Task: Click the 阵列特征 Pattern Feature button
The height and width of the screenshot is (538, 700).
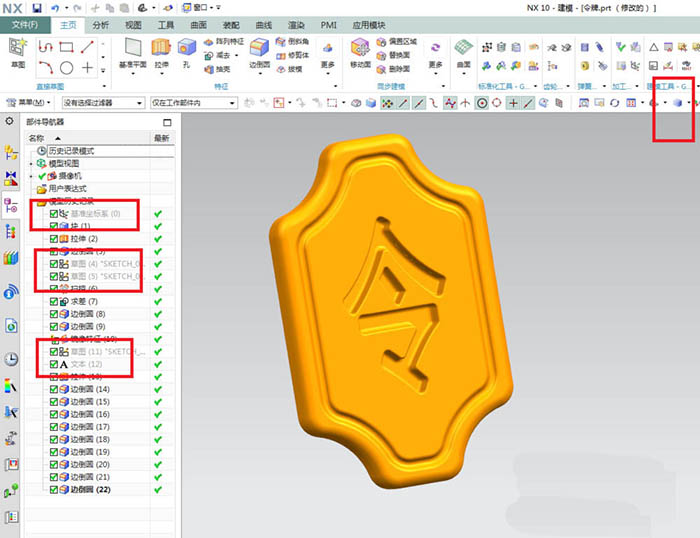Action: (x=224, y=42)
